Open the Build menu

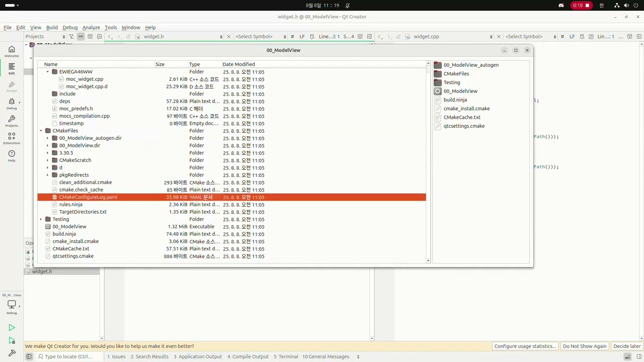pyautogui.click(x=52, y=27)
